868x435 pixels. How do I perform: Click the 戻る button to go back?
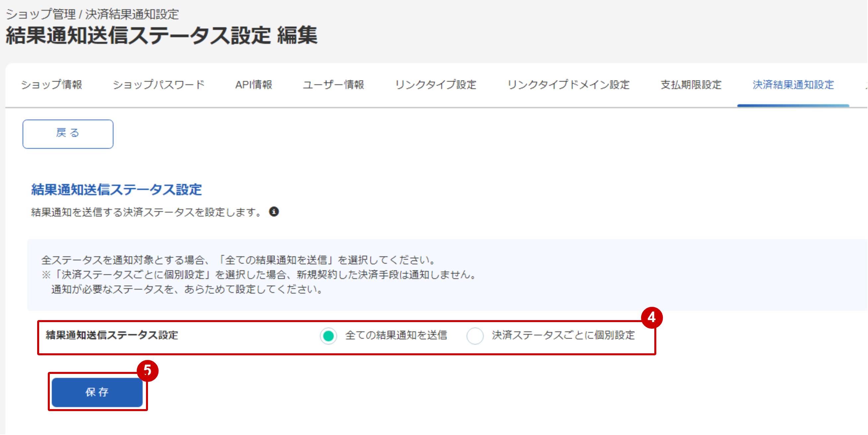pos(68,133)
